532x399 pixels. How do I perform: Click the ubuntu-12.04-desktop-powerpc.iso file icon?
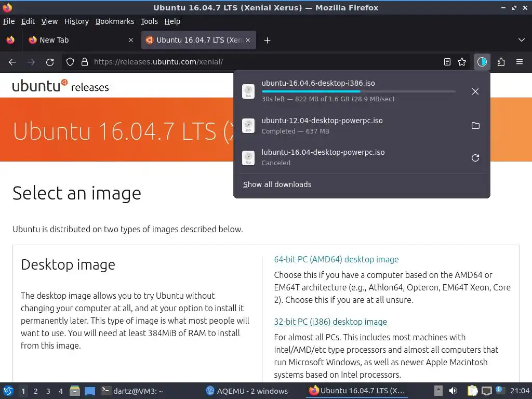248,126
